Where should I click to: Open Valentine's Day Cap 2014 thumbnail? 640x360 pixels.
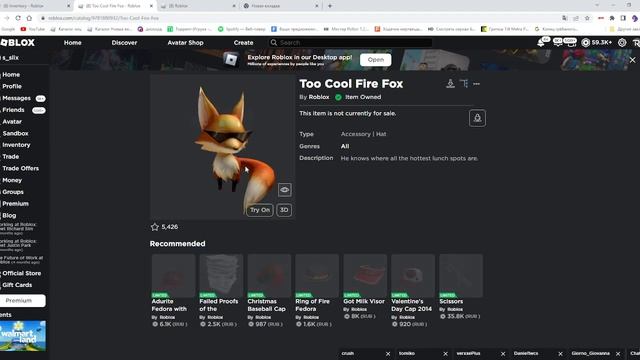[x=413, y=276]
